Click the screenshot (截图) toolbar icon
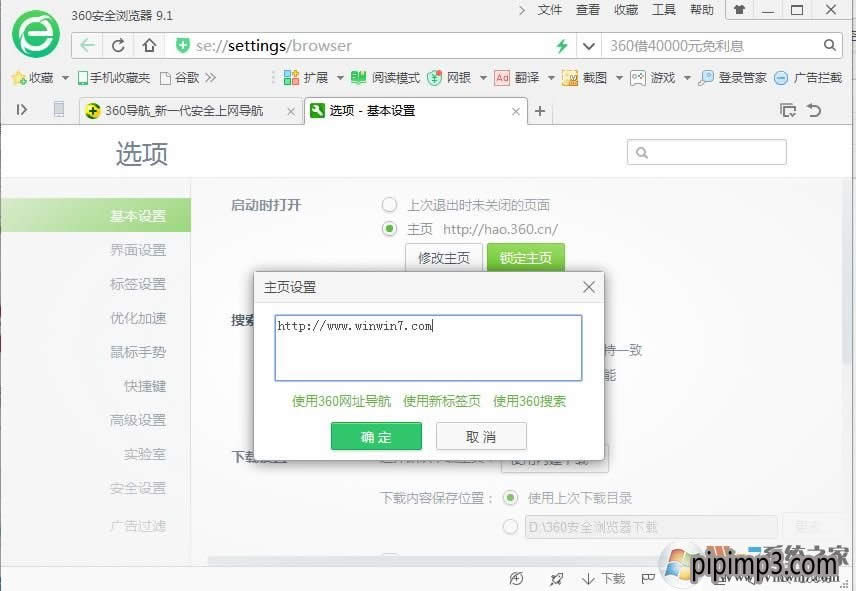The height and width of the screenshot is (591, 856). tap(570, 76)
